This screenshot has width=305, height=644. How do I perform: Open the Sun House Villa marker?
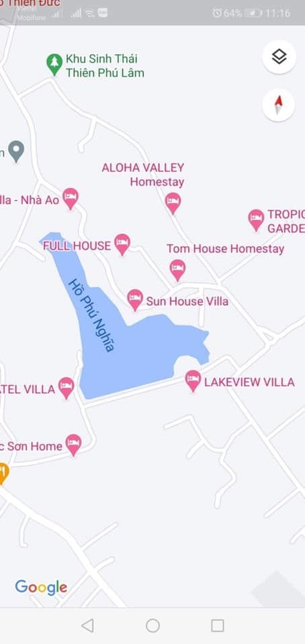135,300
